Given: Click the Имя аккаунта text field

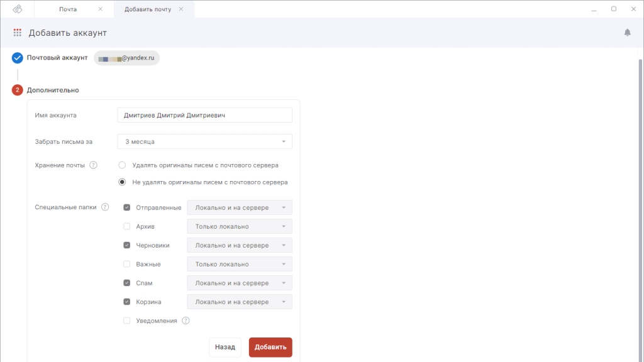Looking at the screenshot, I should (204, 115).
